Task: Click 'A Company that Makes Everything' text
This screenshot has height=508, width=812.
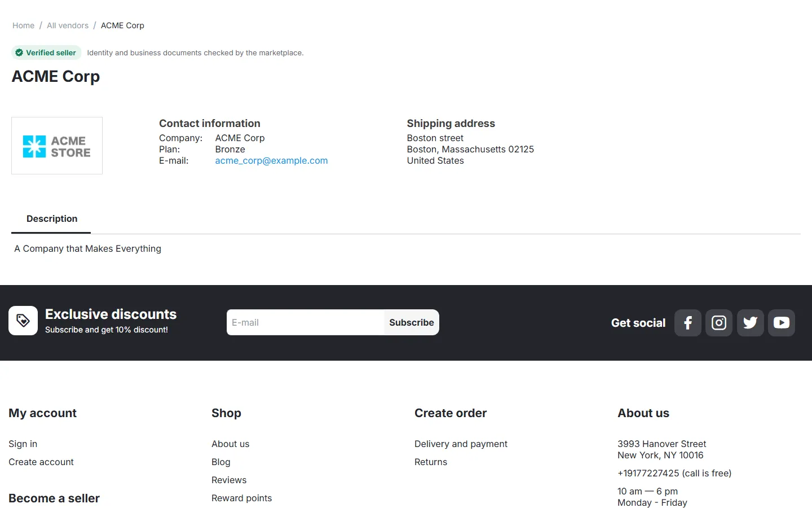Action: [x=87, y=249]
